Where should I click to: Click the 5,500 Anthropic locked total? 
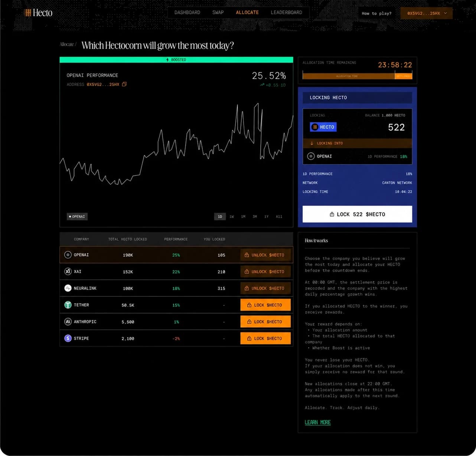click(128, 322)
